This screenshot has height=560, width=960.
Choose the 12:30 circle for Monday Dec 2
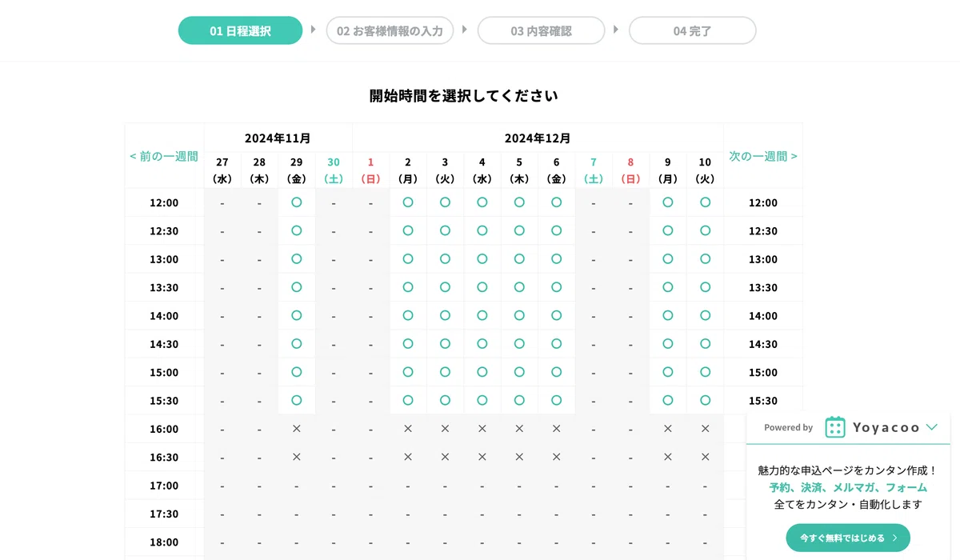click(408, 230)
